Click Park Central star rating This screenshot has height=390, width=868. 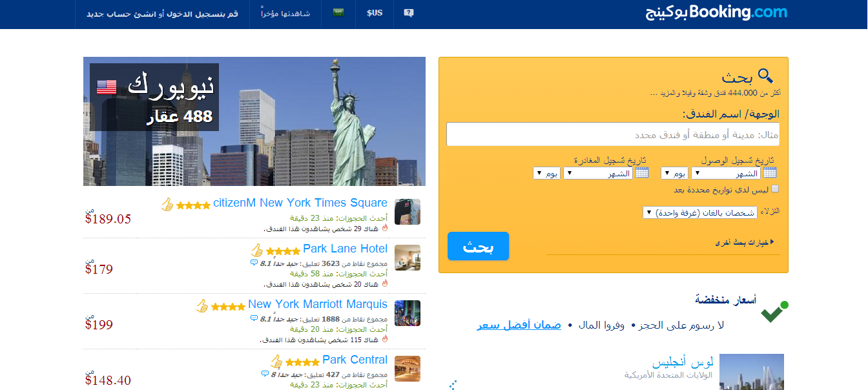pyautogui.click(x=302, y=362)
